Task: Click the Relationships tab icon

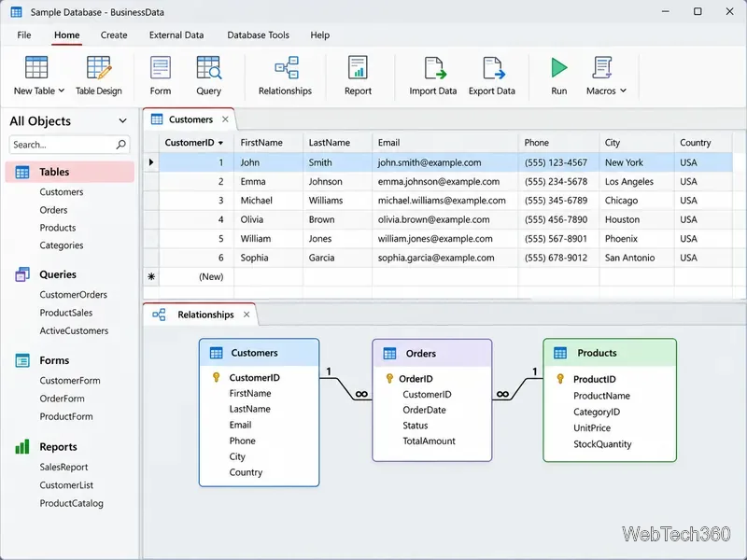Action: pos(159,315)
